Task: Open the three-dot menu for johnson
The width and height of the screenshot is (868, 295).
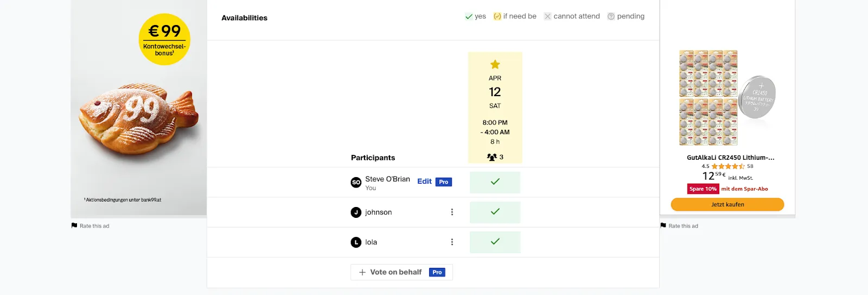Action: [x=452, y=212]
